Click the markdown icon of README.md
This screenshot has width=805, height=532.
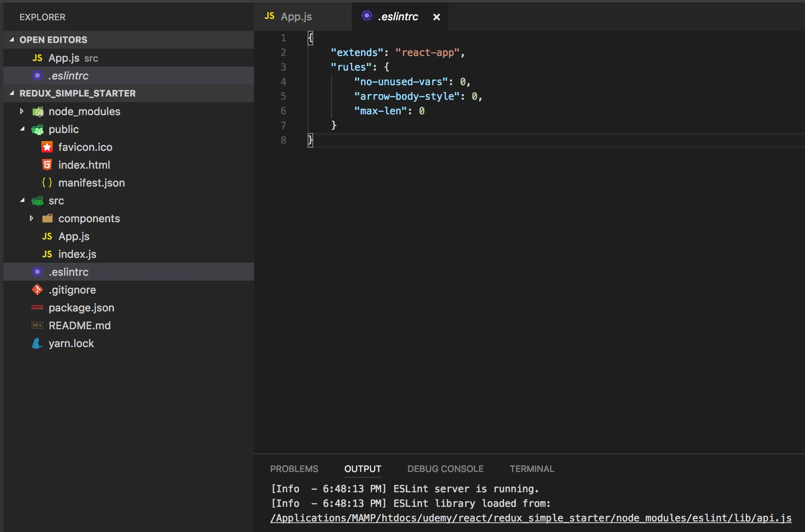tap(37, 326)
